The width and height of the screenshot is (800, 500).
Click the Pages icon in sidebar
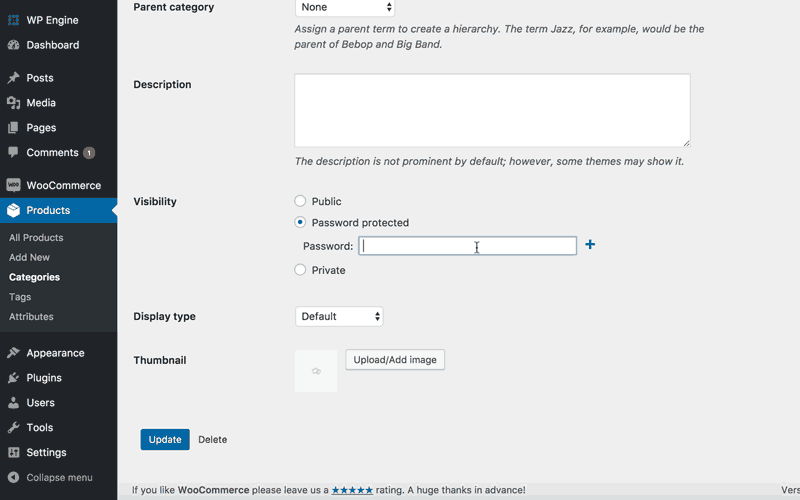[14, 128]
